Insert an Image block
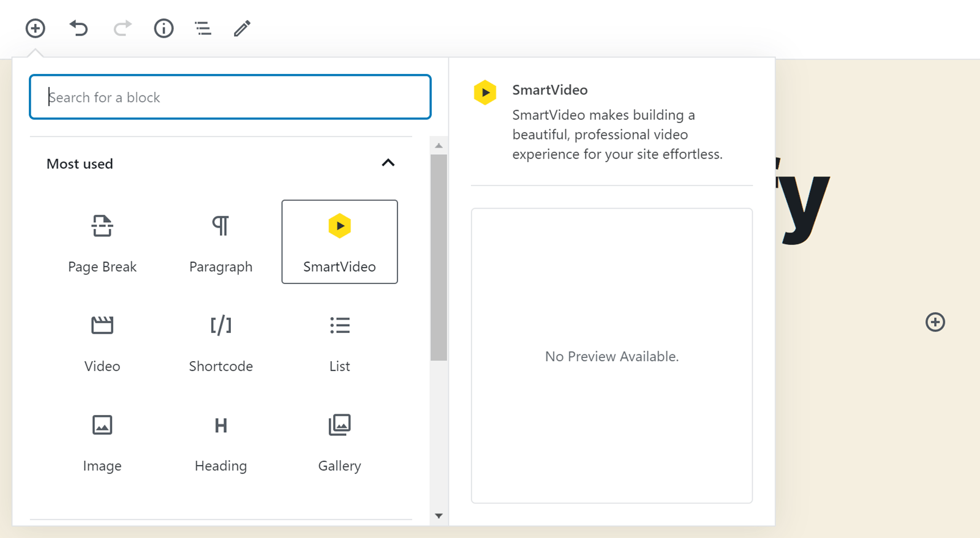 pyautogui.click(x=102, y=441)
